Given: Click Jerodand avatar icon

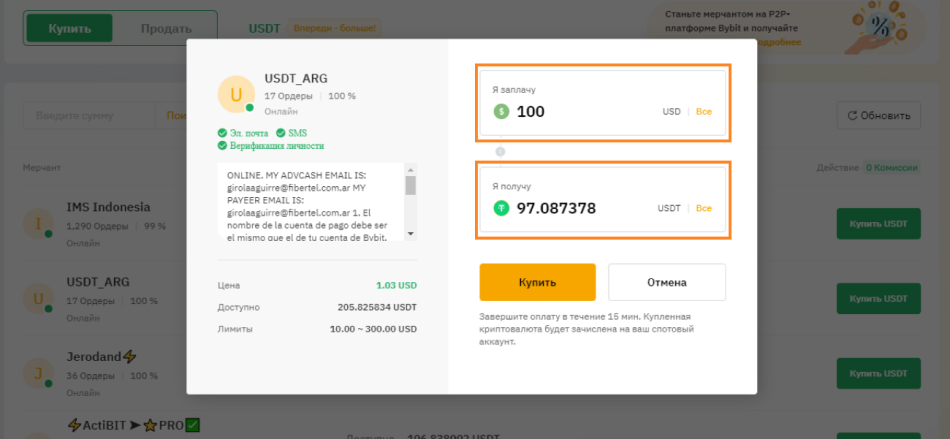Looking at the screenshot, I should tap(38, 374).
